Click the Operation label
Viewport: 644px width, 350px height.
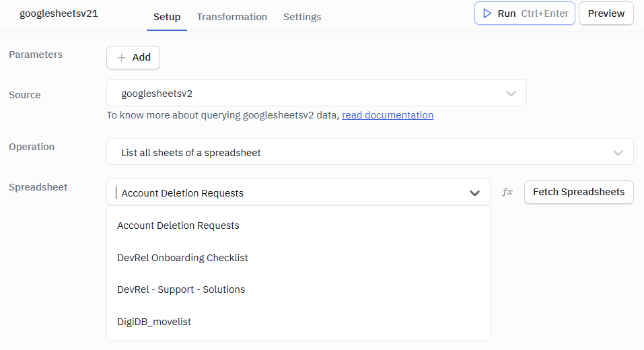pos(32,147)
